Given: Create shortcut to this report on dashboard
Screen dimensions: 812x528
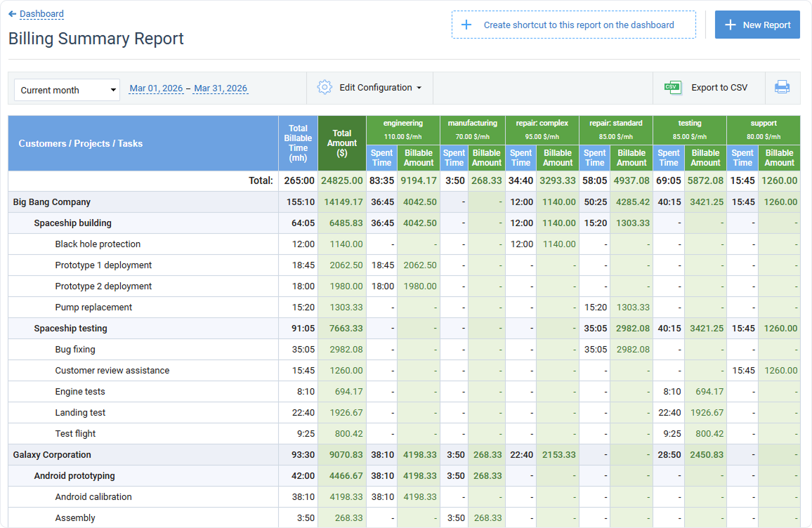Looking at the screenshot, I should 572,25.
